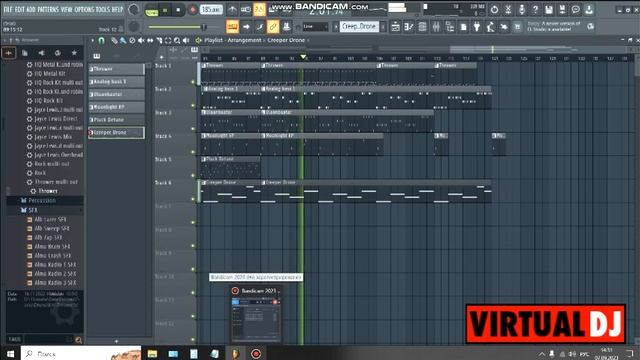This screenshot has width=640, height=360.
Task: Open content library download icon
Action: point(589,9)
